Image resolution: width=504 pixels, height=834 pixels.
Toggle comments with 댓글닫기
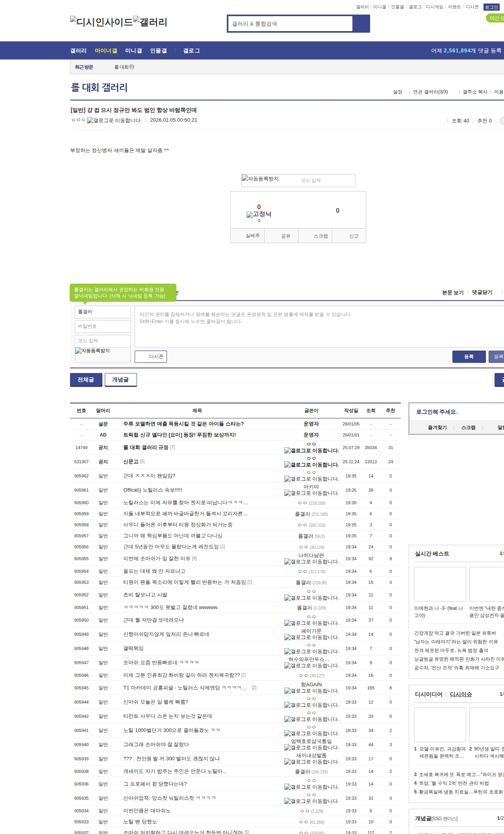coord(482,292)
